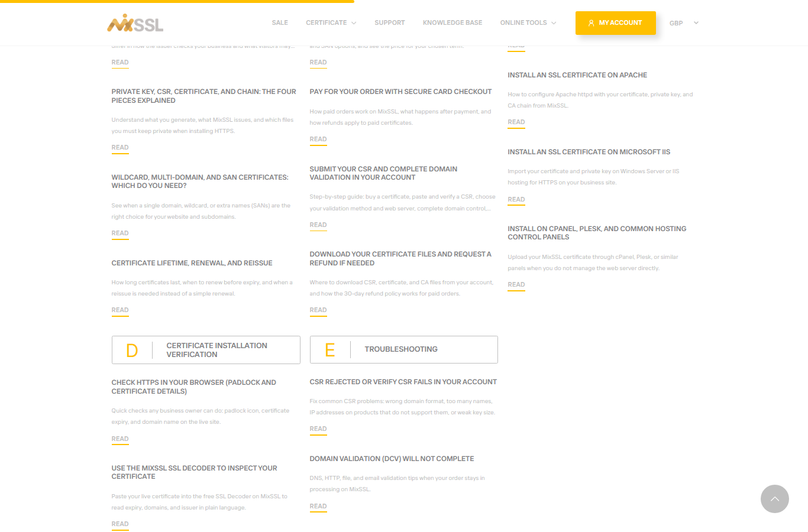Click the scroll-to-top arrow button
Image resolution: width=808 pixels, height=532 pixels.
775,499
